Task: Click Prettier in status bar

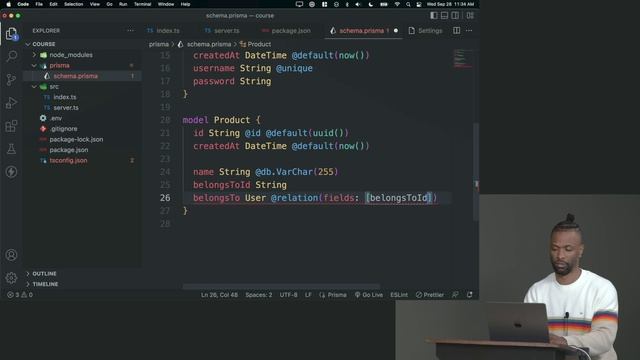Action: 430,295
